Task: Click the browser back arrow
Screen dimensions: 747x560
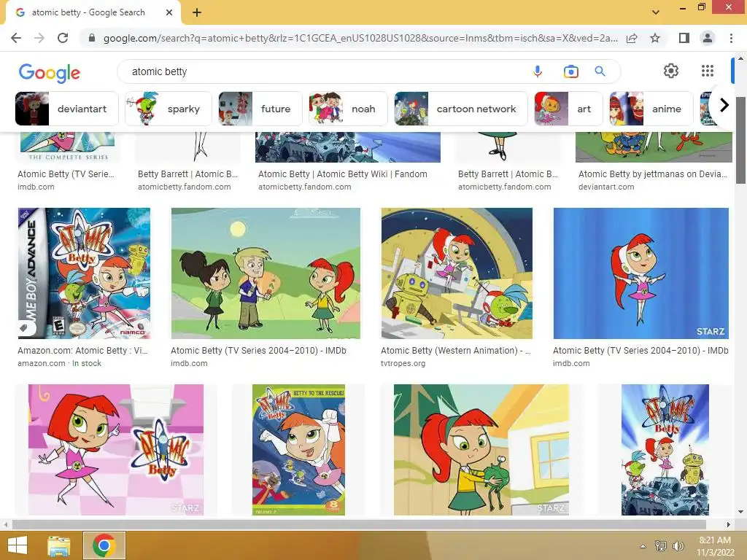Action: [x=16, y=38]
